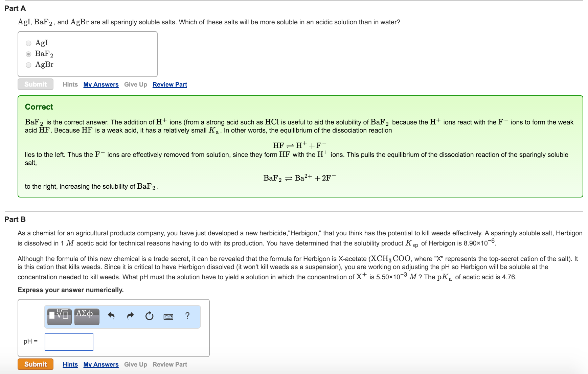588x374 pixels.
Task: View My Answers for Part A
Action: tap(100, 84)
